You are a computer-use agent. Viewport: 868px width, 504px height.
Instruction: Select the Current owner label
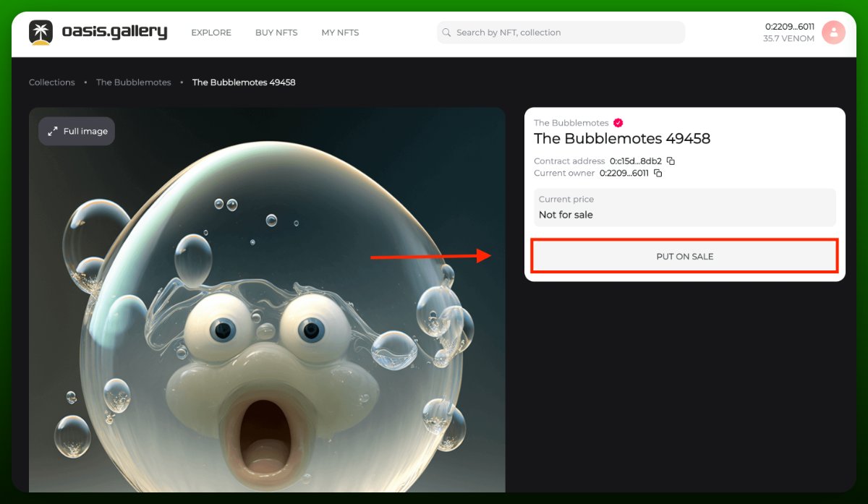point(564,174)
